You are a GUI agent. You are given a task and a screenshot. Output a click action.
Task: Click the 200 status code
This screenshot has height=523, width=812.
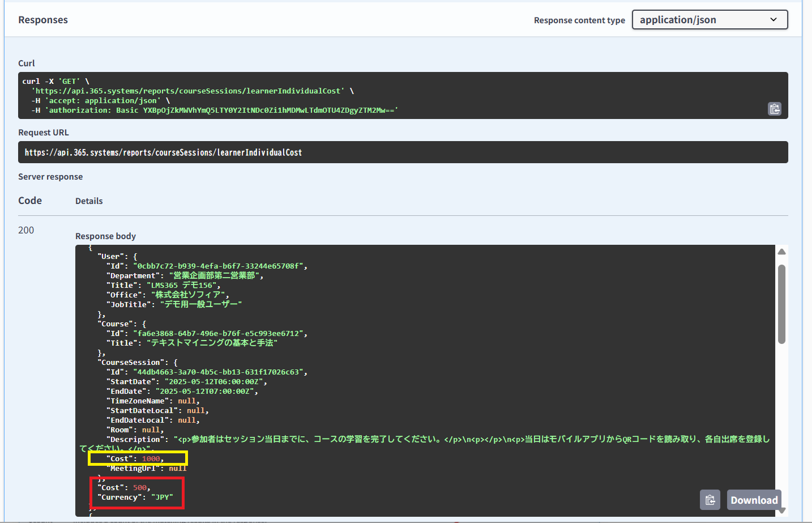point(26,230)
